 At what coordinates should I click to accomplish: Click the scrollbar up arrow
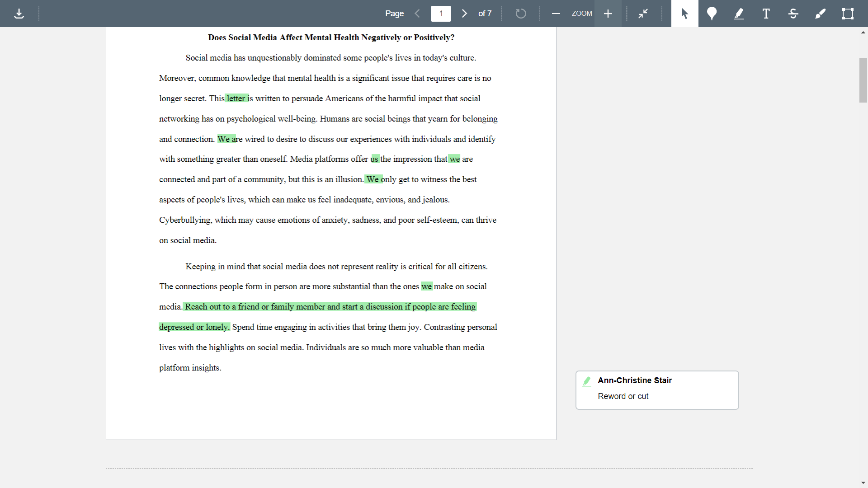pos(863,33)
